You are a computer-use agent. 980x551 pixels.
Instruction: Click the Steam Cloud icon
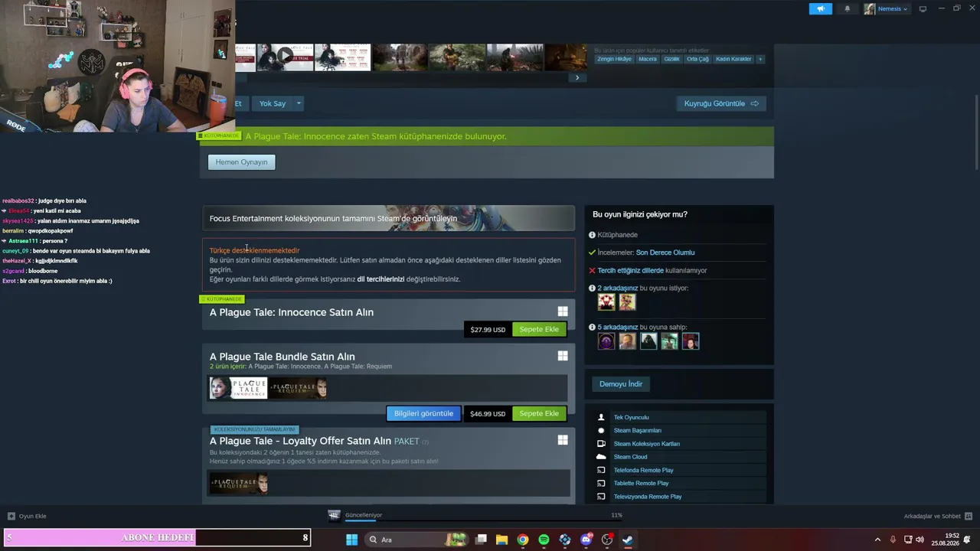point(601,457)
